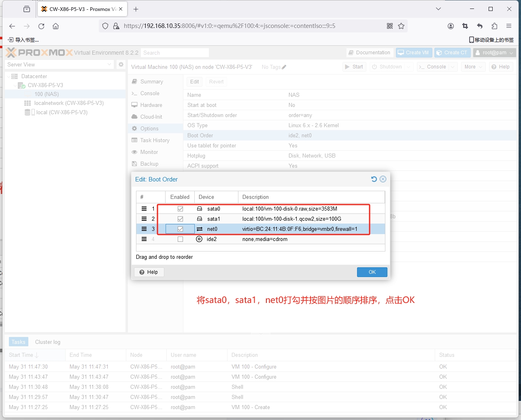Open the browser extensions icon
The height and width of the screenshot is (420, 521).
pos(494,26)
